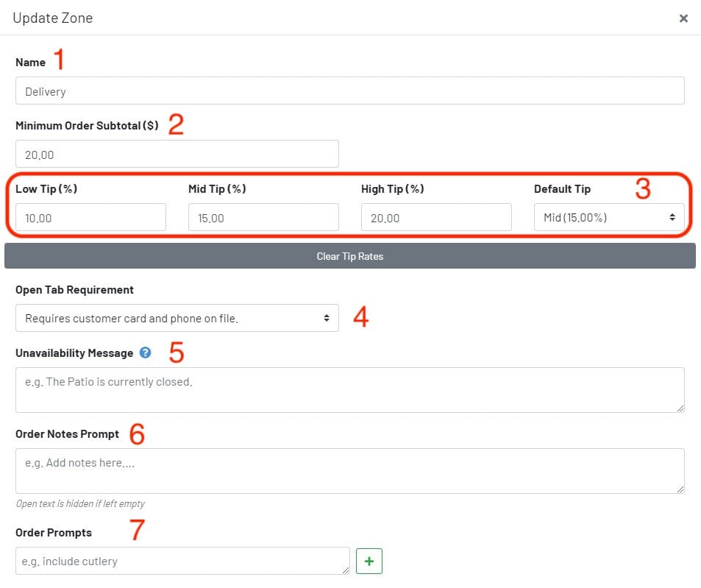Click the Order Notes Prompt resize handle
The image size is (701, 588).
(x=680, y=489)
